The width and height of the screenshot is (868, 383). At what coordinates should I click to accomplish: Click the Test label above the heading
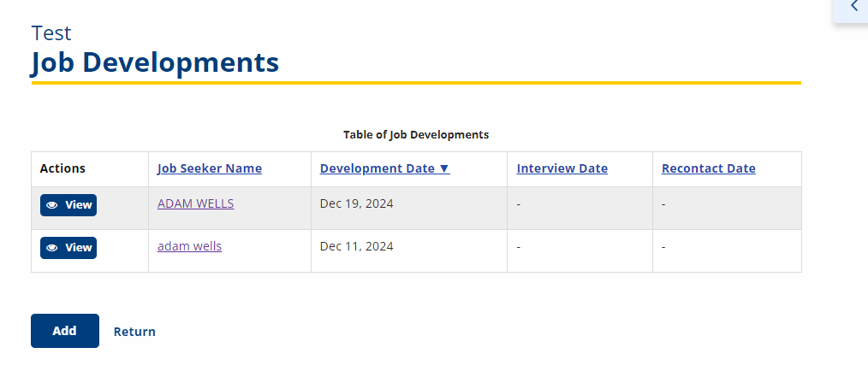51,33
